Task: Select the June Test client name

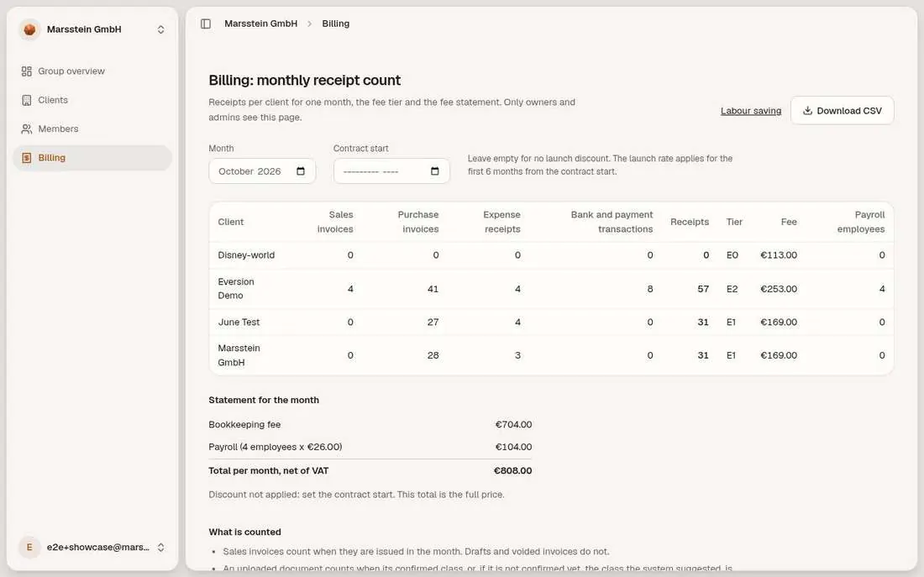Action: [x=239, y=323]
